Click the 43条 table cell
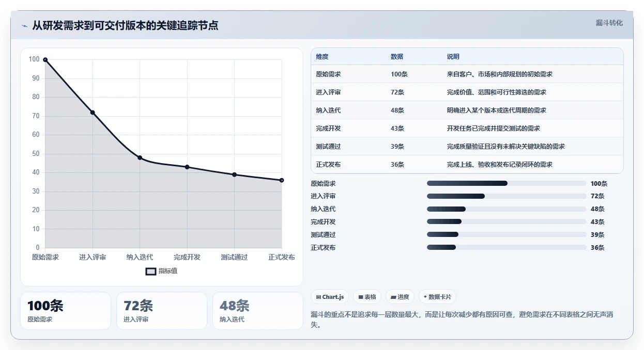The image size is (644, 350). click(x=397, y=129)
